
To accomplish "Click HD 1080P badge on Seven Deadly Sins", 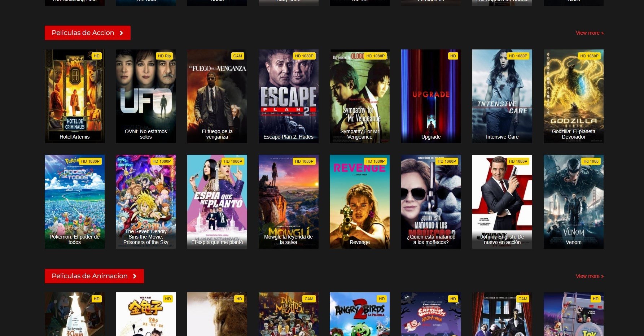I will 162,161.
